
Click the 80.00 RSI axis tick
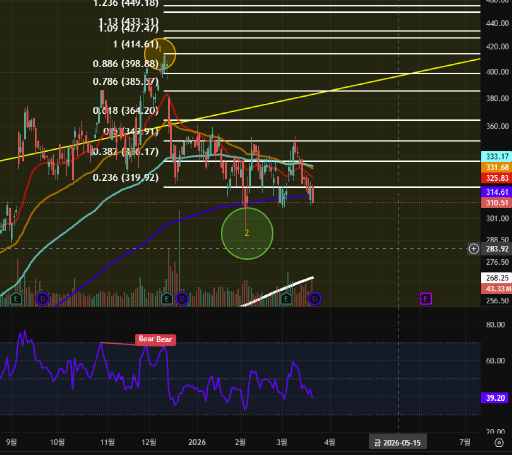(495, 325)
